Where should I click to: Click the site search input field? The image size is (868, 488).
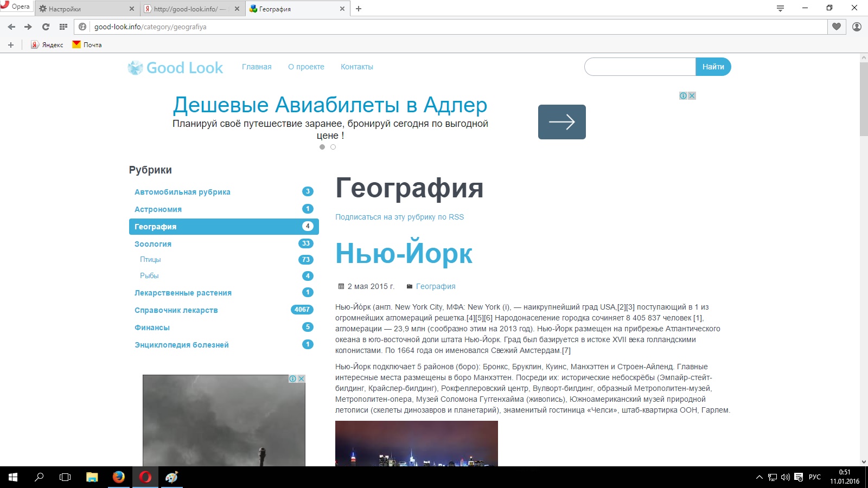640,67
